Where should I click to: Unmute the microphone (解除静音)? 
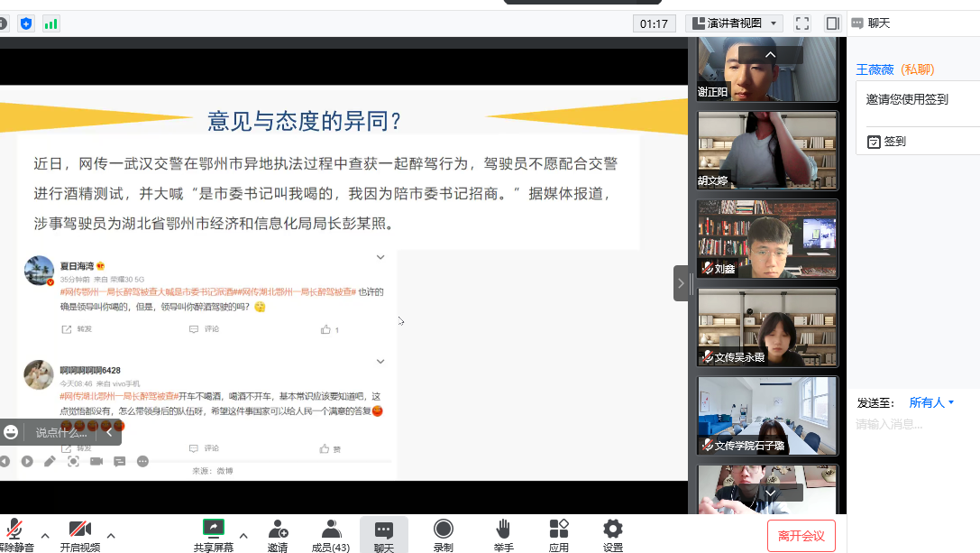point(14,534)
